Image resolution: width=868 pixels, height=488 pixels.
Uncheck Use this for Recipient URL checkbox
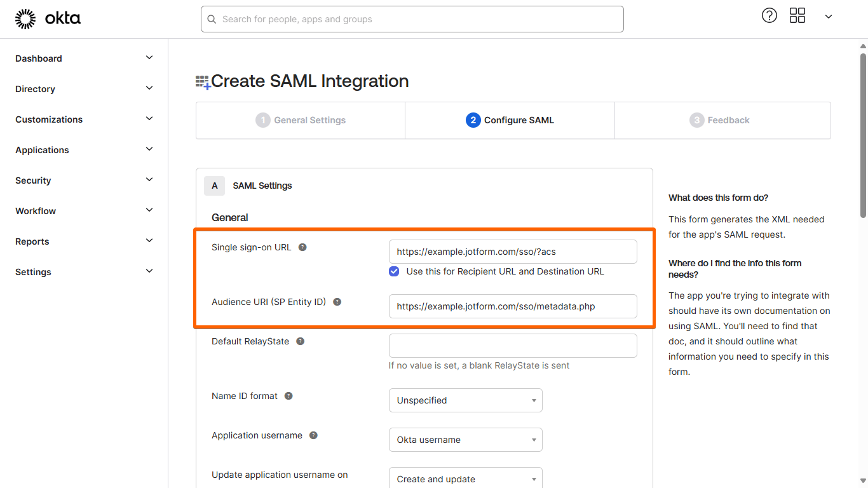point(394,271)
